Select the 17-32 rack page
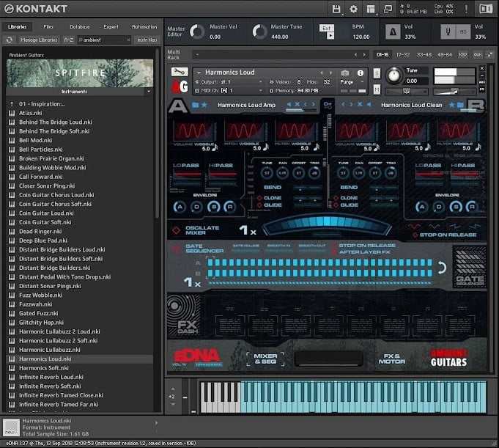Screen dimensions: 499x448 click(x=403, y=55)
